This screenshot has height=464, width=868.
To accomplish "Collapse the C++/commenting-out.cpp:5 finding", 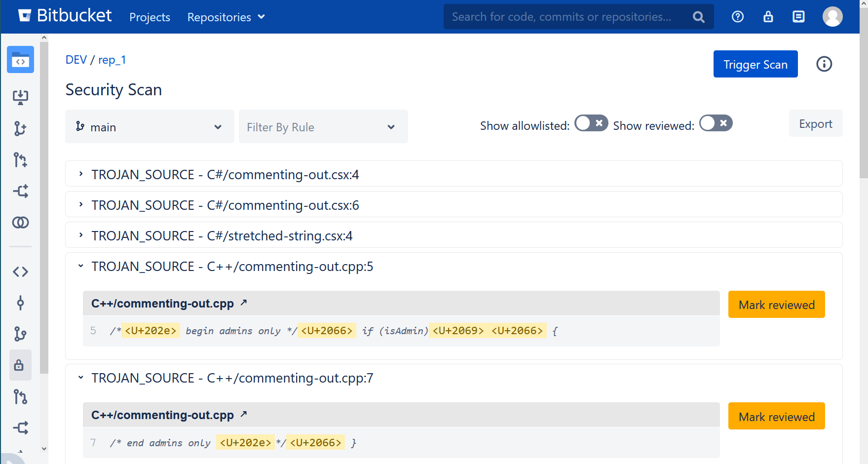I will click(81, 266).
